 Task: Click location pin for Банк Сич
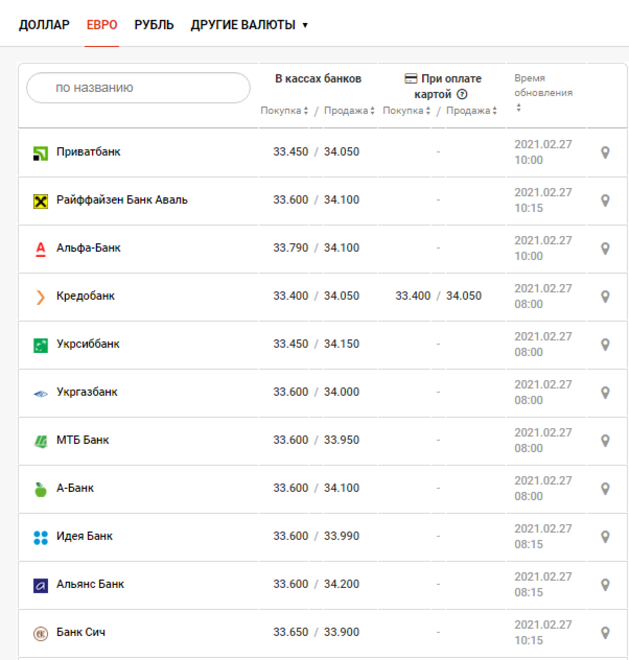[605, 632]
